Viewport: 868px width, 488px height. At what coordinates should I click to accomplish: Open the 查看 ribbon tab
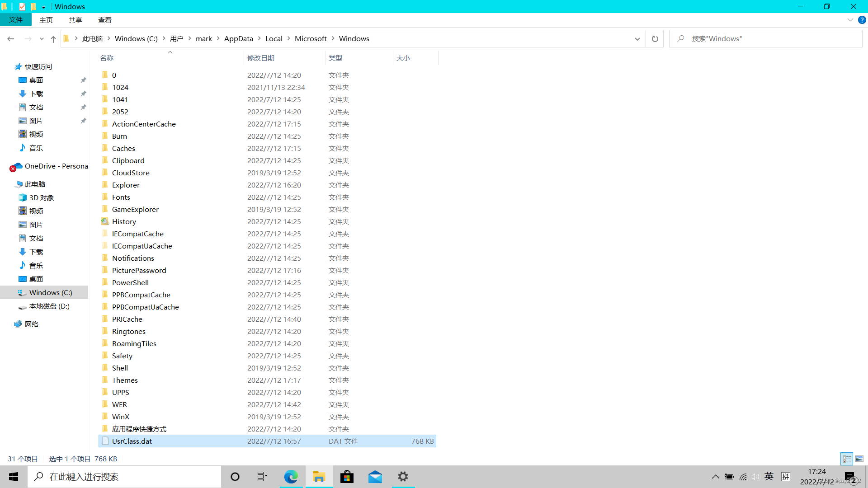click(104, 20)
